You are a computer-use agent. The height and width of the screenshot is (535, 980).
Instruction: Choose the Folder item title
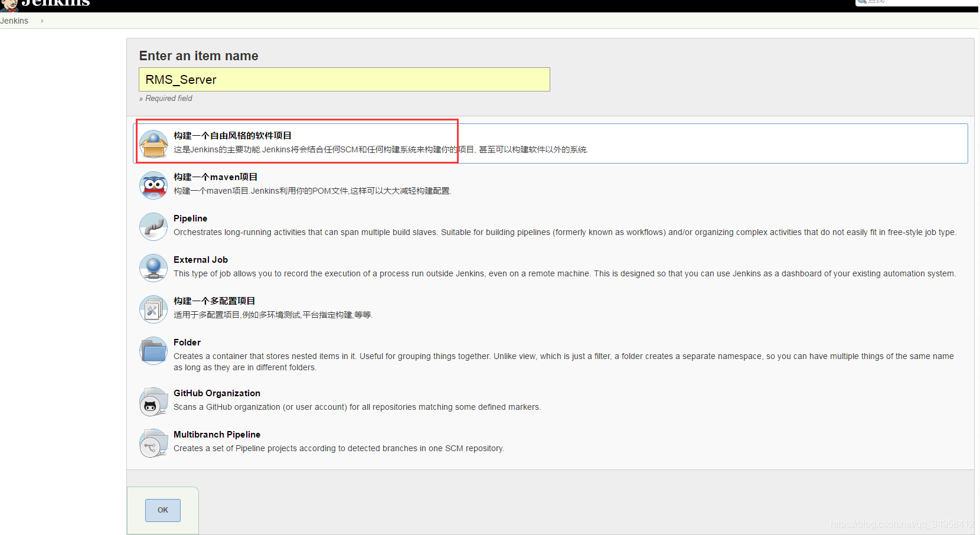(187, 342)
